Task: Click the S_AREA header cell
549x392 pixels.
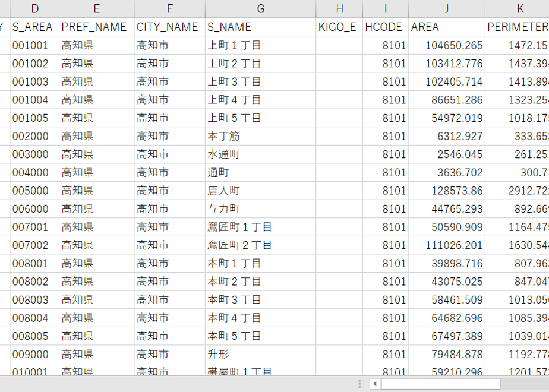Action: click(34, 27)
